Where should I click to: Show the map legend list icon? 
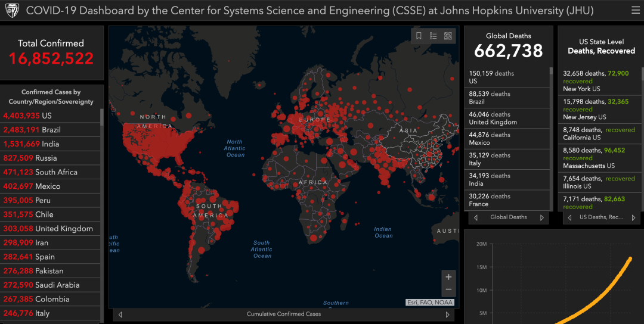tap(434, 36)
